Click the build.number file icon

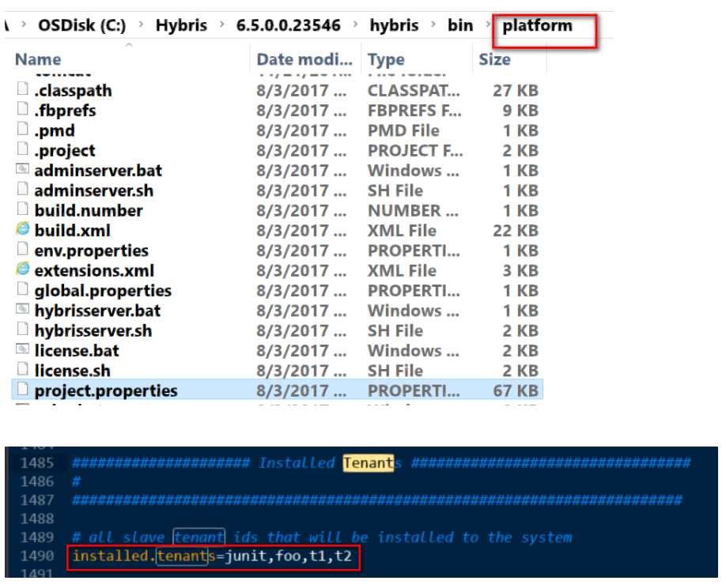(x=22, y=209)
